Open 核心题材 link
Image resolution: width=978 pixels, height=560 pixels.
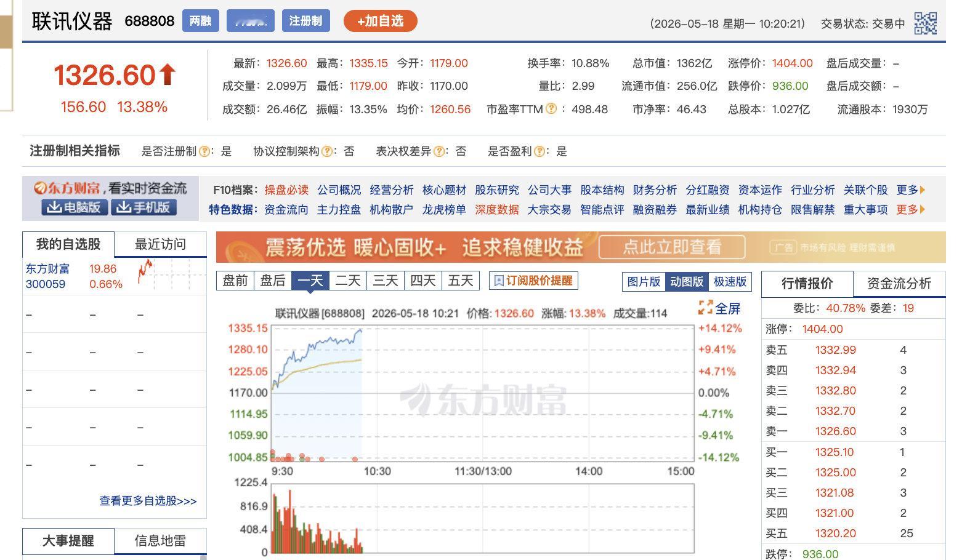pyautogui.click(x=444, y=190)
